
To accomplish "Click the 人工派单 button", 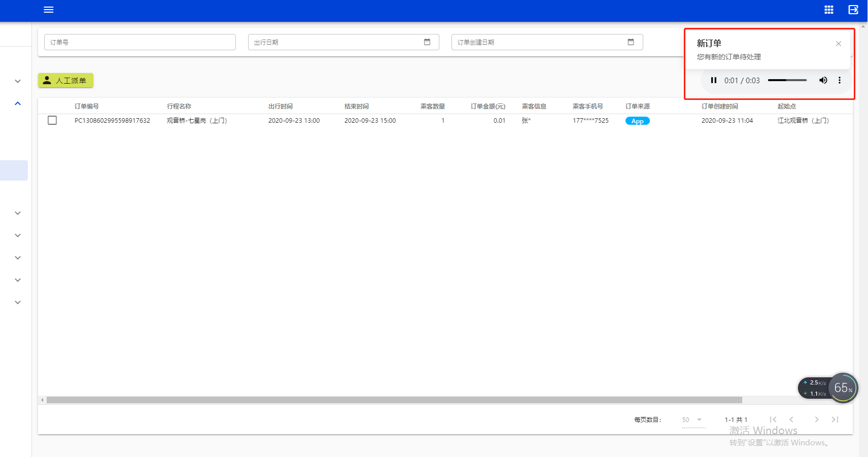I will point(65,80).
